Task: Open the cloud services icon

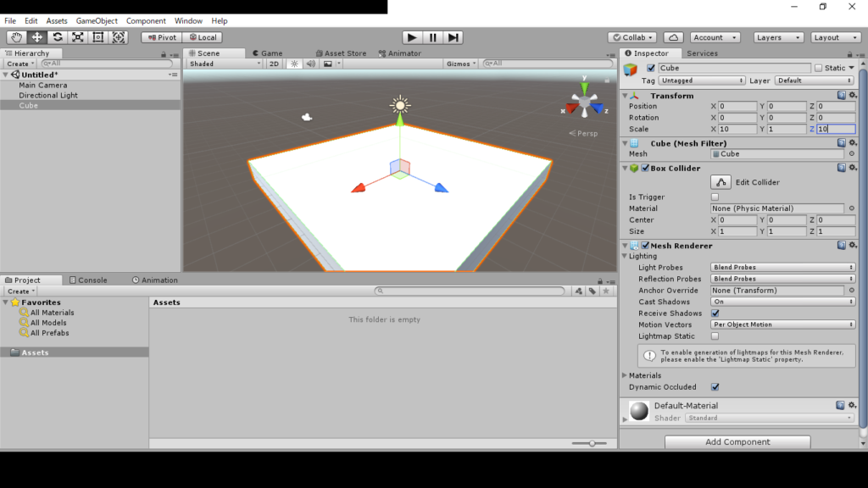Action: [673, 37]
